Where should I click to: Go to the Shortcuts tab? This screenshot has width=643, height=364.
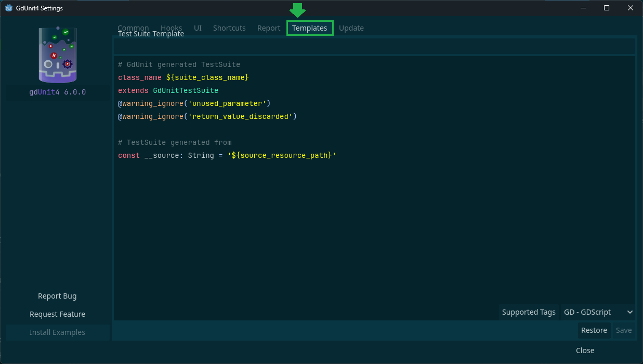tap(229, 28)
